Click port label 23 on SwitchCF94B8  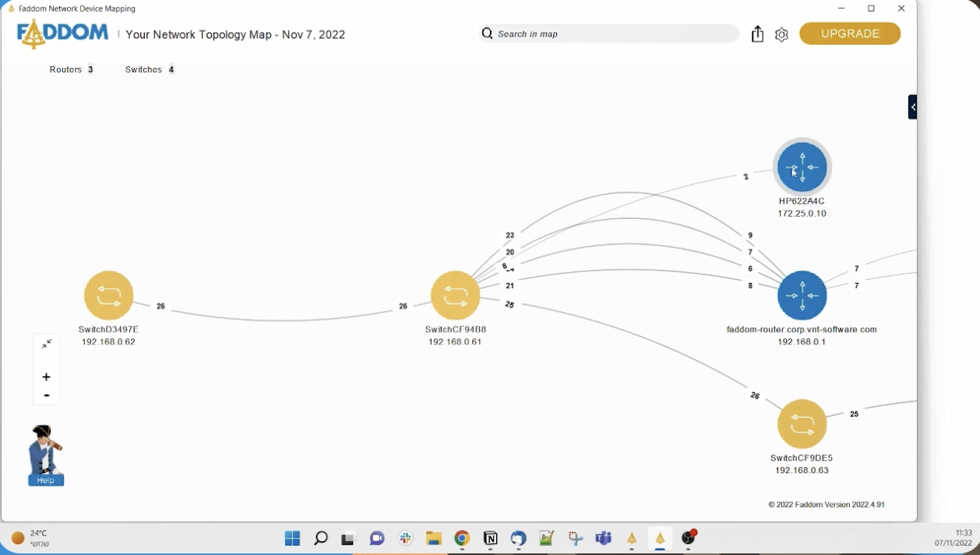[x=509, y=235]
